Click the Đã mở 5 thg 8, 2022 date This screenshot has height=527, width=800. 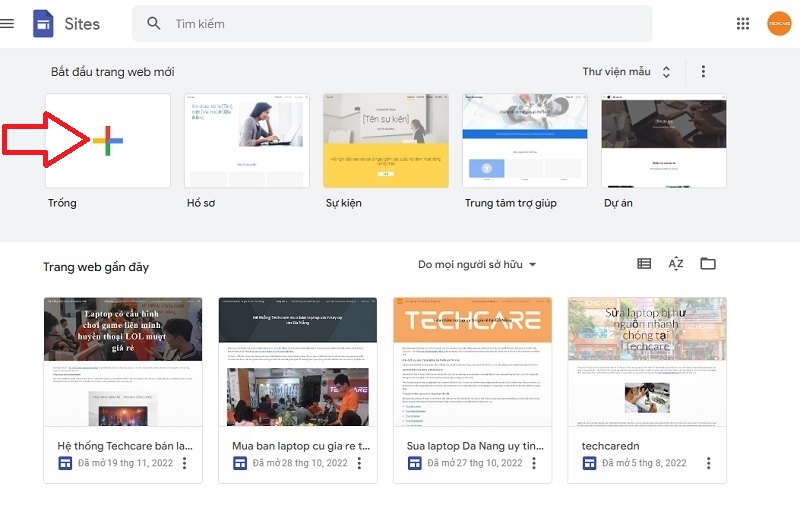[644, 463]
